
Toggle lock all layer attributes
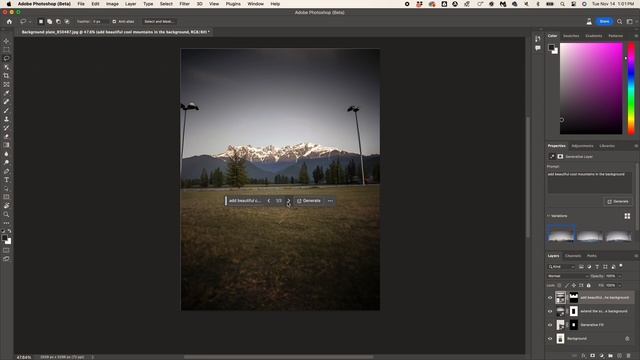pyautogui.click(x=588, y=285)
